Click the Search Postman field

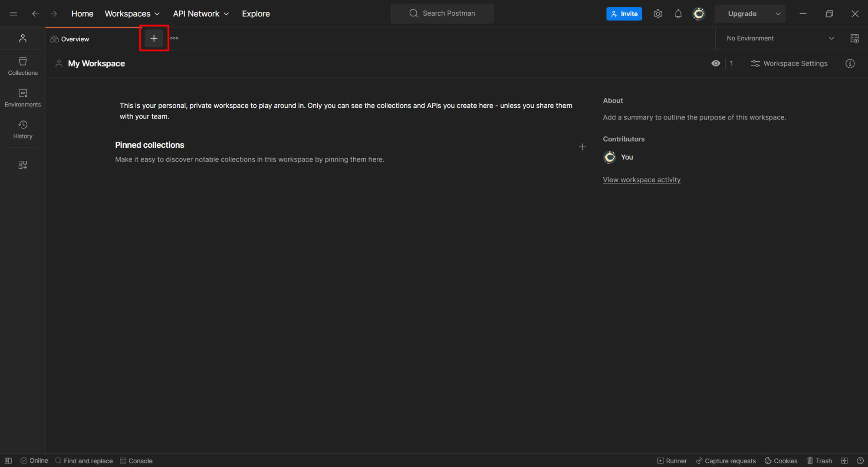442,13
